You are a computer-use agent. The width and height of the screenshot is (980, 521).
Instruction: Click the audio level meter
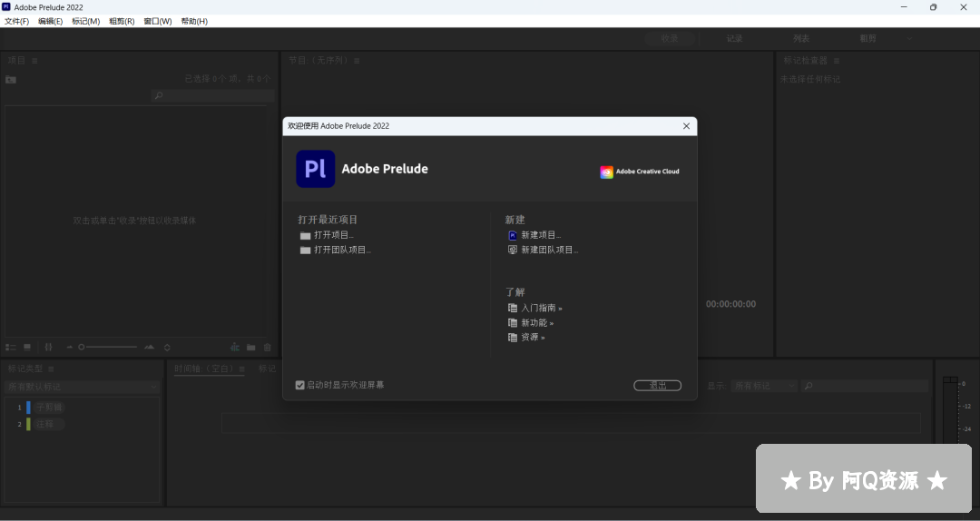click(x=950, y=410)
